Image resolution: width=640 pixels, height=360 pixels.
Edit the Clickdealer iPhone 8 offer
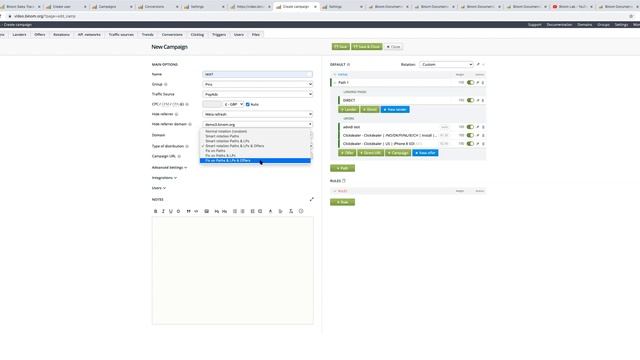pos(478,144)
